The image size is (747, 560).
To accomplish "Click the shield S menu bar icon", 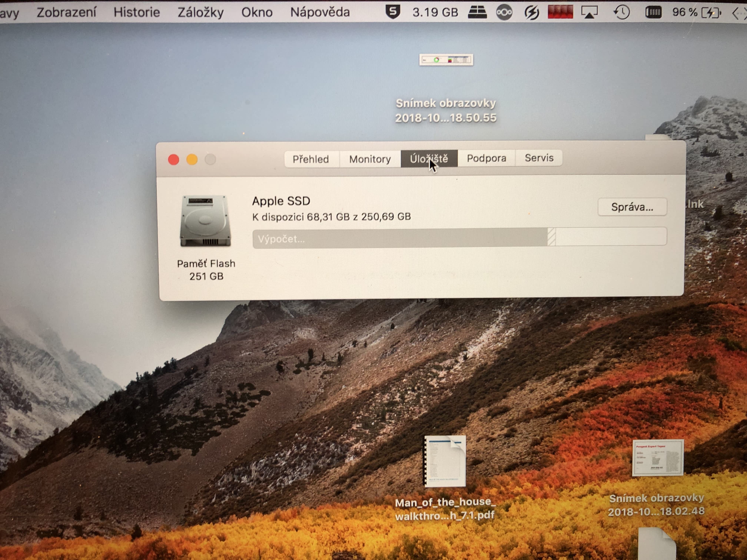I will (x=393, y=12).
